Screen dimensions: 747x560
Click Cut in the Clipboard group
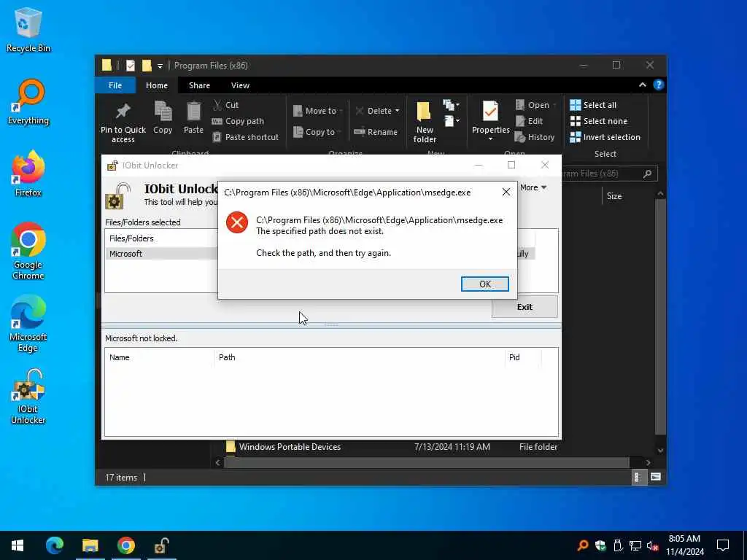point(226,105)
